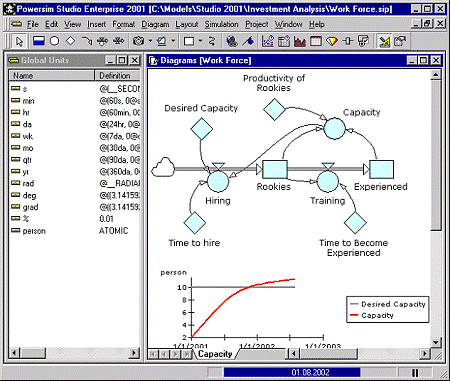Select the 'mo' unit row

pos(74,148)
